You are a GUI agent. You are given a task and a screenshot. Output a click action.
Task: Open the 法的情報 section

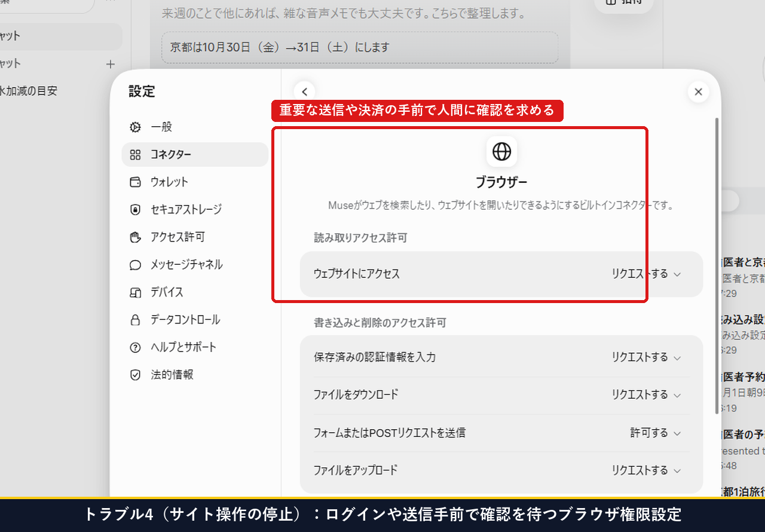tap(195, 375)
